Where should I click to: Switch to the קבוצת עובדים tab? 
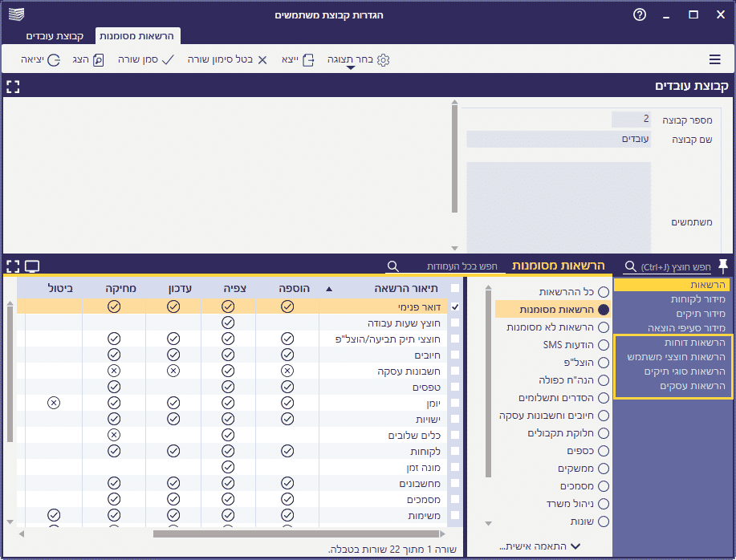click(x=55, y=36)
